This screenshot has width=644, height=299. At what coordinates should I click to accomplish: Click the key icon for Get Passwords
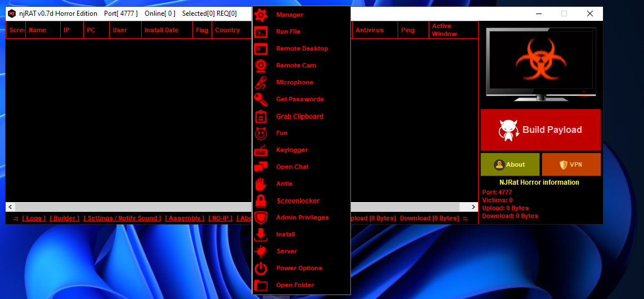click(x=261, y=99)
